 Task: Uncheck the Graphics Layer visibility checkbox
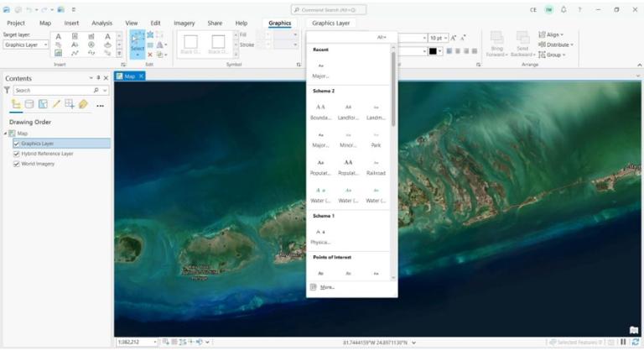coord(17,144)
